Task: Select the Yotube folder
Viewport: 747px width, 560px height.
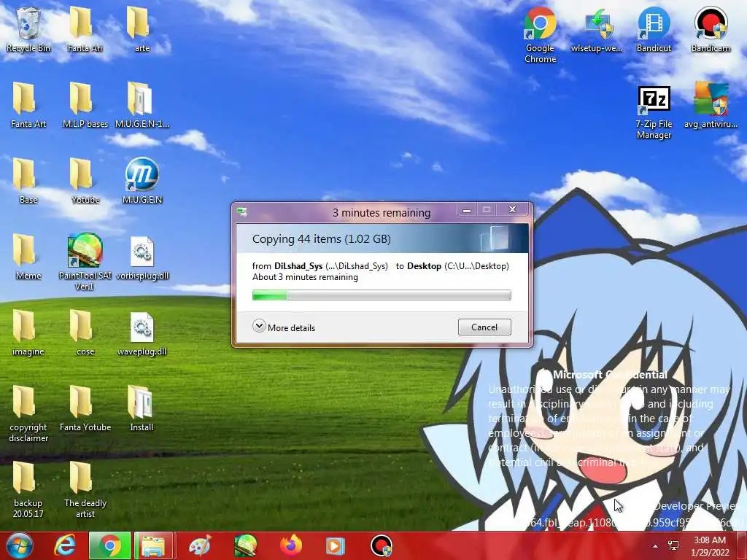Action: pyautogui.click(x=85, y=182)
